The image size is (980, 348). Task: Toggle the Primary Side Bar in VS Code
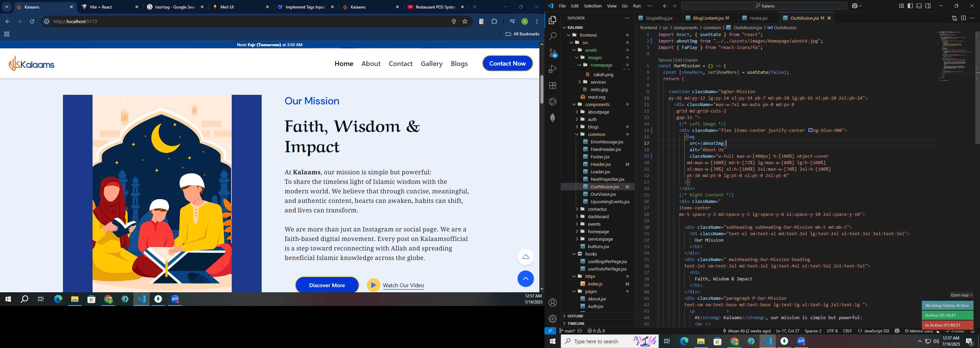[x=910, y=6]
